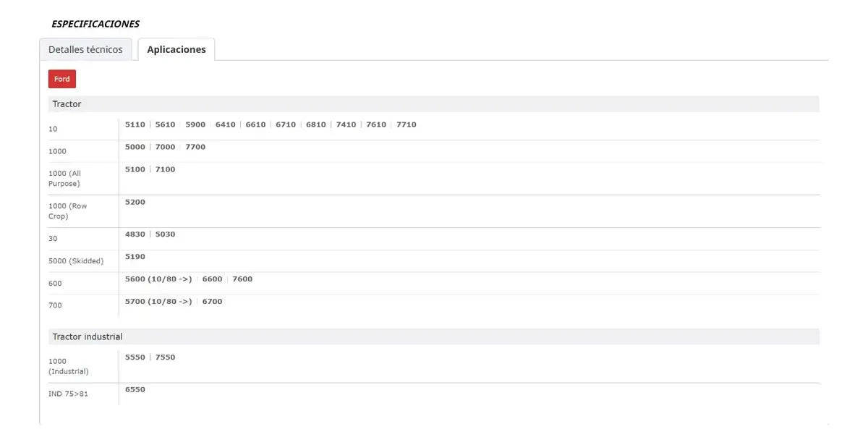Click model 5600 (10/80 ->)
This screenshot has height=445, width=868.
(158, 279)
